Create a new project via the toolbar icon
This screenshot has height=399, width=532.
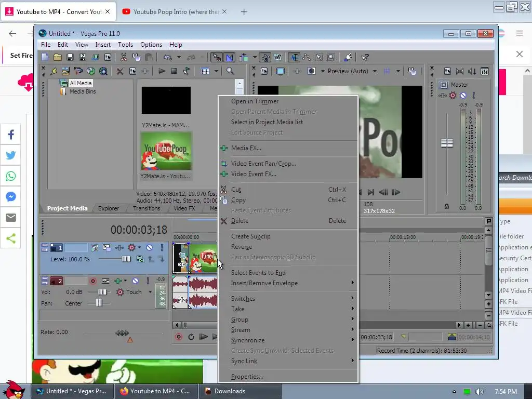[45, 57]
